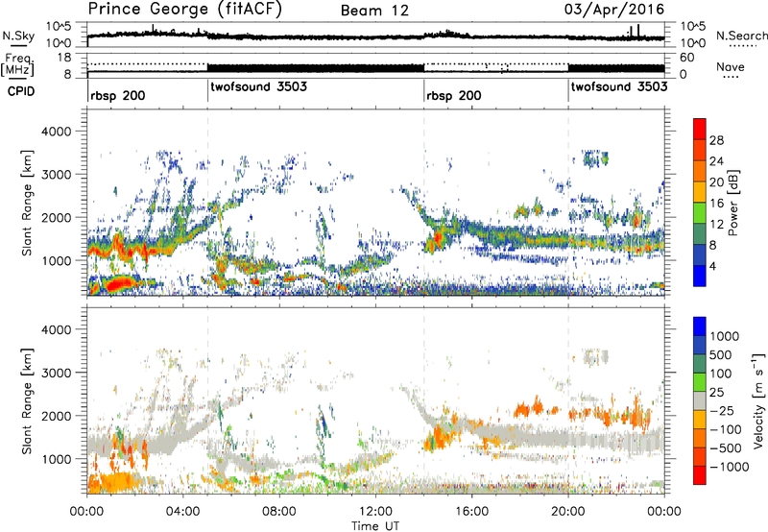Click the 'Slant Range [km]' label of velocity panel
This screenshot has height=532, width=768.
pyautogui.click(x=27, y=400)
